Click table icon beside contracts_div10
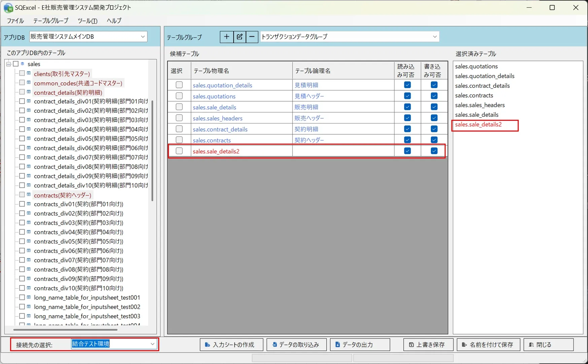 (29, 288)
